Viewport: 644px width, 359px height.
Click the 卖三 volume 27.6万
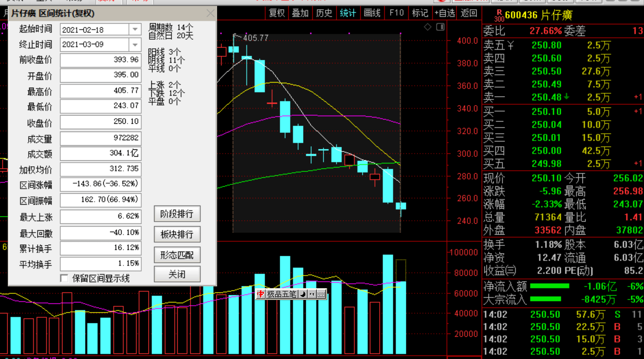coord(596,71)
